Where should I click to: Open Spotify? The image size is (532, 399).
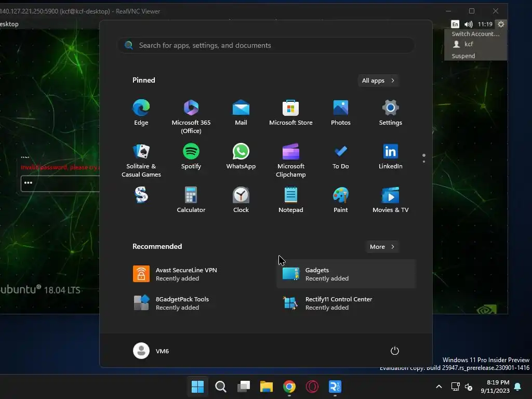[x=191, y=156]
